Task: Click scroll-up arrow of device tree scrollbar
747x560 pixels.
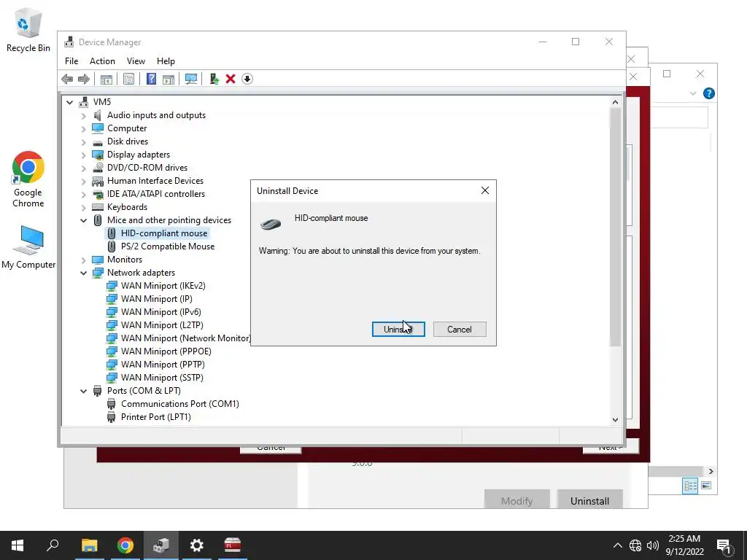Action: [x=615, y=102]
